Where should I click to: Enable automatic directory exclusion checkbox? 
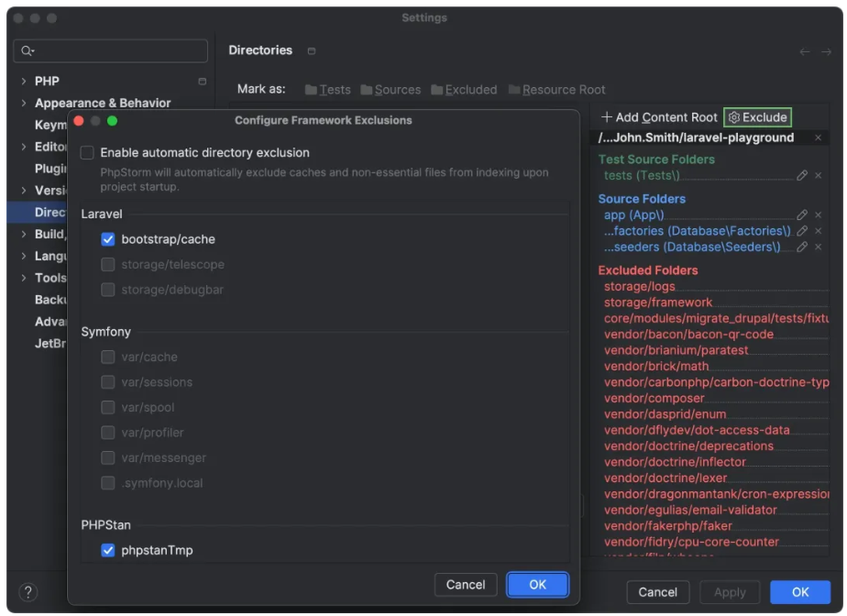(88, 153)
